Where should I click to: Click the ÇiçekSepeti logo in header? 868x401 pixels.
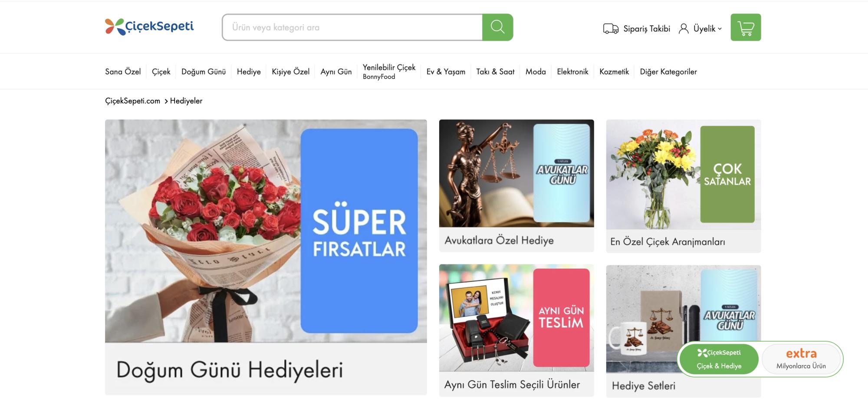click(149, 26)
